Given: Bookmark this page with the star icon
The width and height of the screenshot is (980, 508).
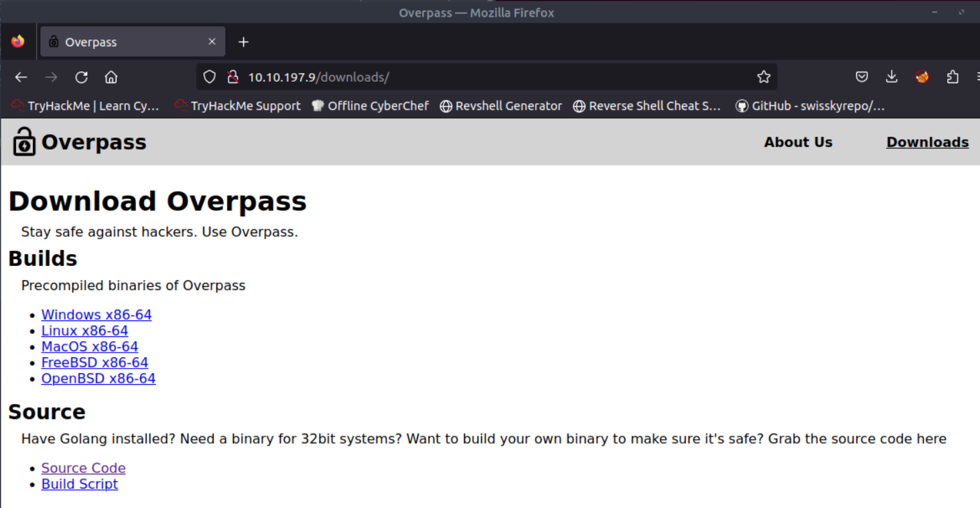Looking at the screenshot, I should [x=764, y=77].
